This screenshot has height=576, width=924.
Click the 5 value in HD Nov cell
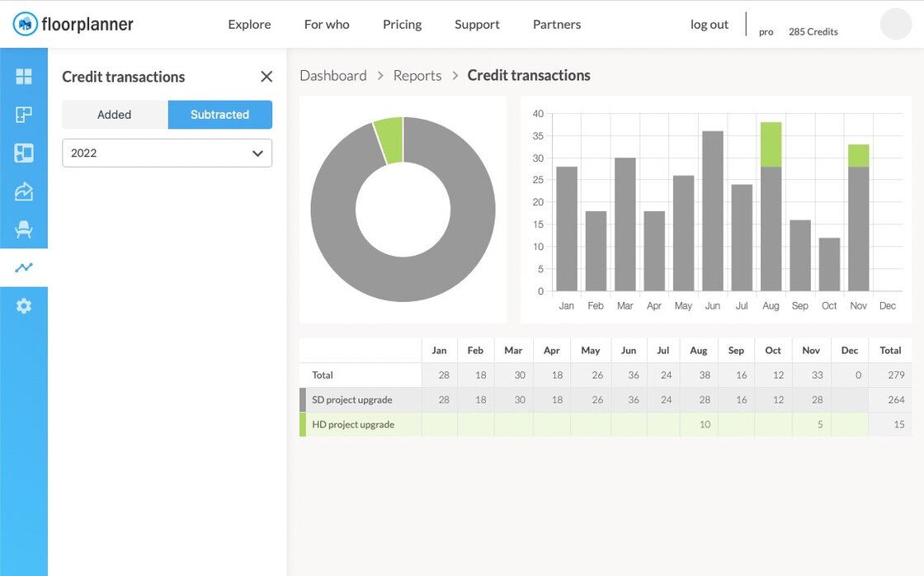820,424
